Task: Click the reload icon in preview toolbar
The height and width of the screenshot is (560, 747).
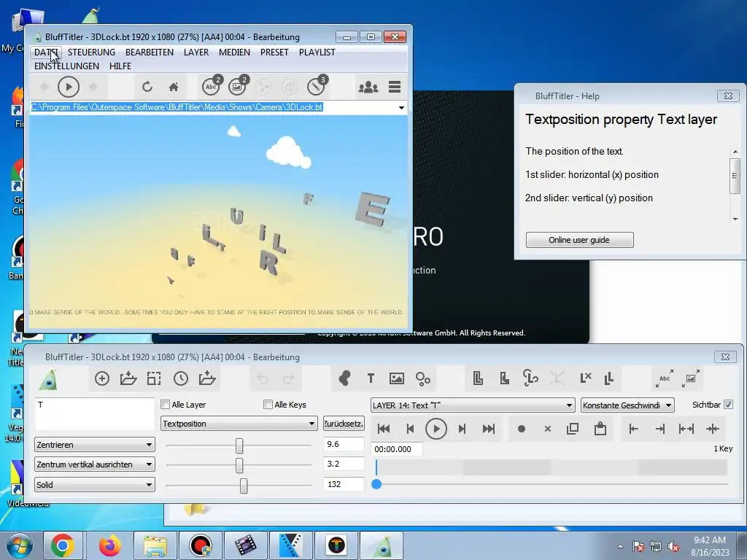Action: click(x=147, y=87)
